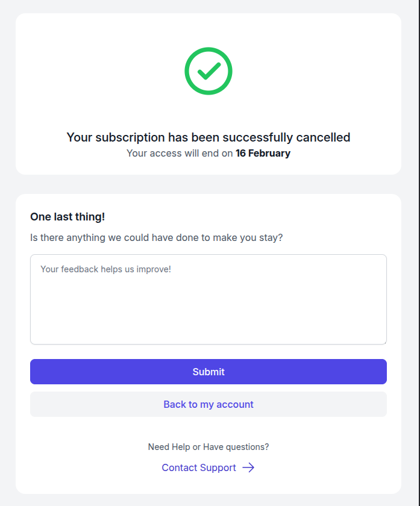This screenshot has width=420, height=506.
Task: Click the gray page margin below the feedback card
Action: [208, 500]
